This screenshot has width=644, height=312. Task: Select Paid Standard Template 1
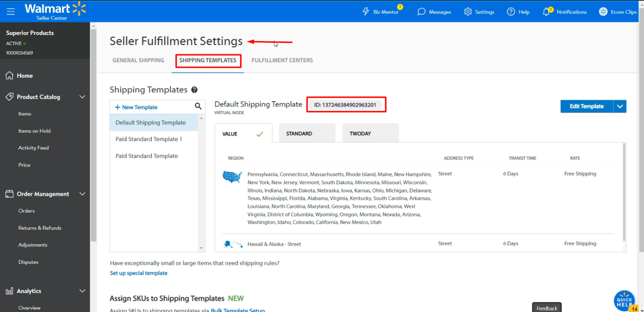(x=154, y=139)
